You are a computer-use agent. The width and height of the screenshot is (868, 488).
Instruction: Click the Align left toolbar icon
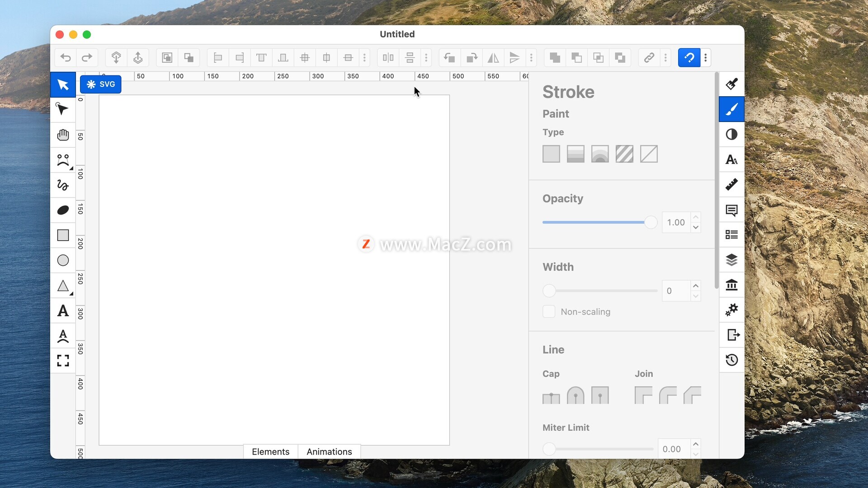pyautogui.click(x=218, y=57)
